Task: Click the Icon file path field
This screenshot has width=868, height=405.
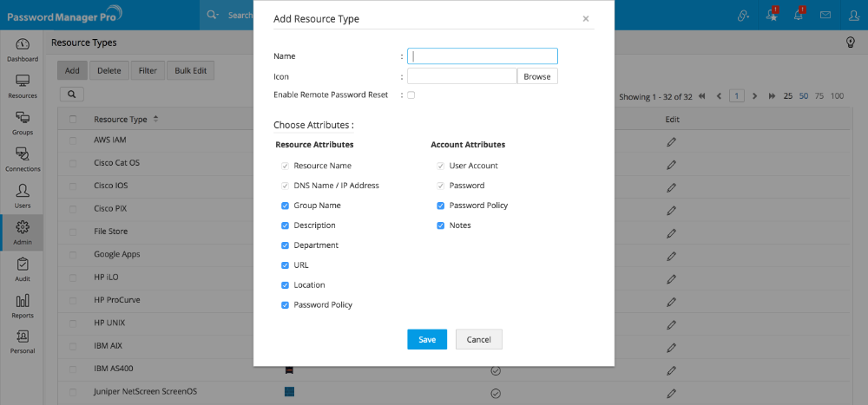Action: click(463, 76)
